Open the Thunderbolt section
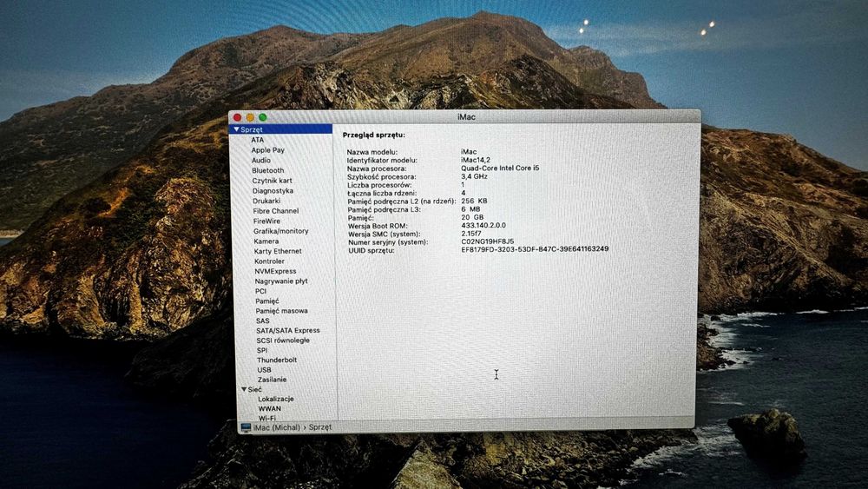 (x=277, y=360)
